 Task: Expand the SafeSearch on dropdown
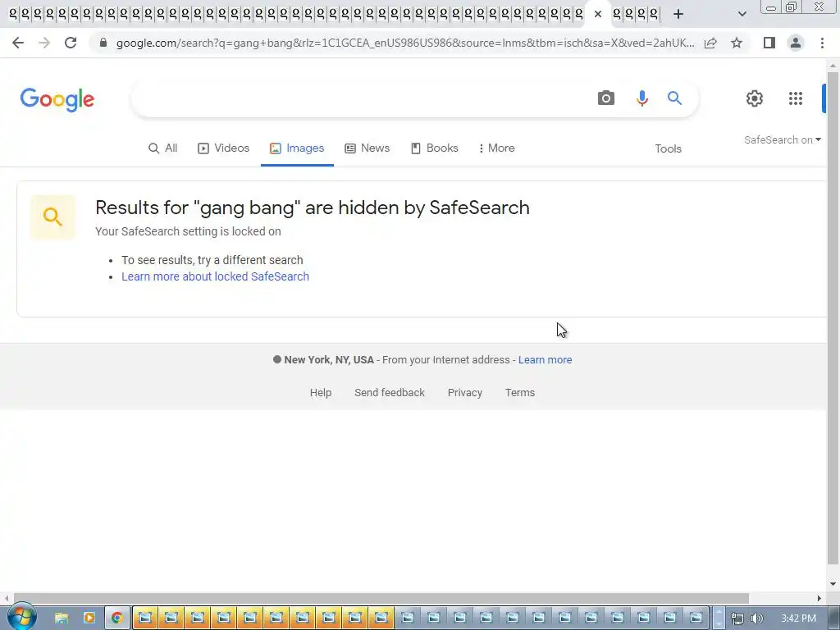[x=782, y=139]
